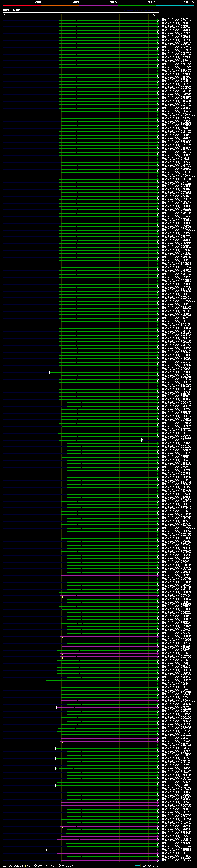Screen dimensions: 197x868
Task: Select the UniRef100_A3QYW5 label
Action: [176, 806]
